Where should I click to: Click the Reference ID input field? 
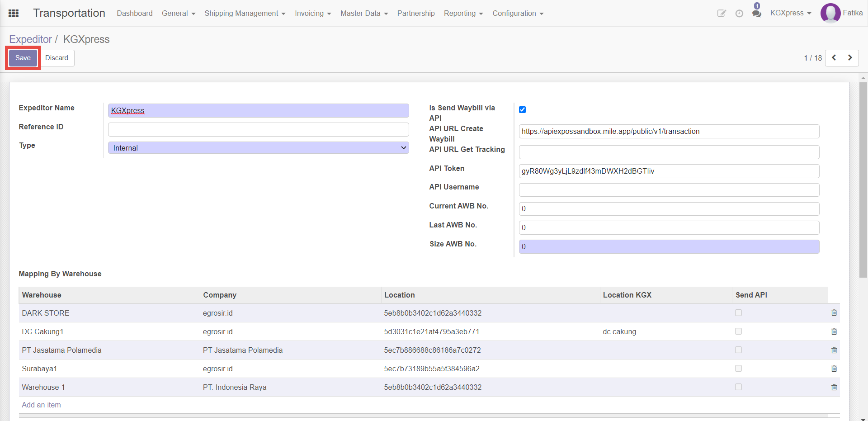point(258,129)
